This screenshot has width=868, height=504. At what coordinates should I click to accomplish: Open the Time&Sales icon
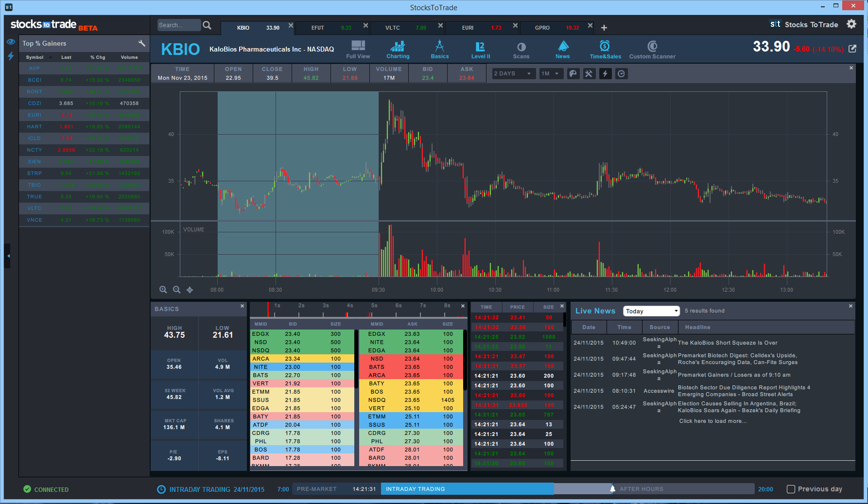point(605,50)
